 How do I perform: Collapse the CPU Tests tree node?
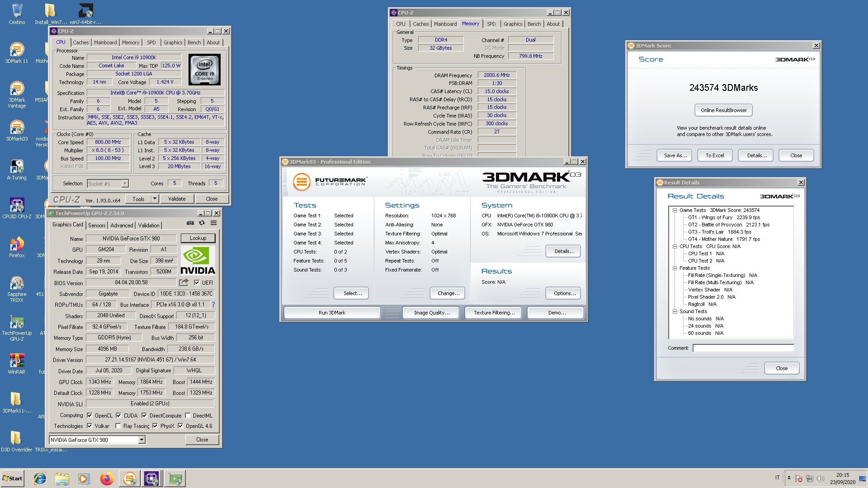click(x=675, y=246)
